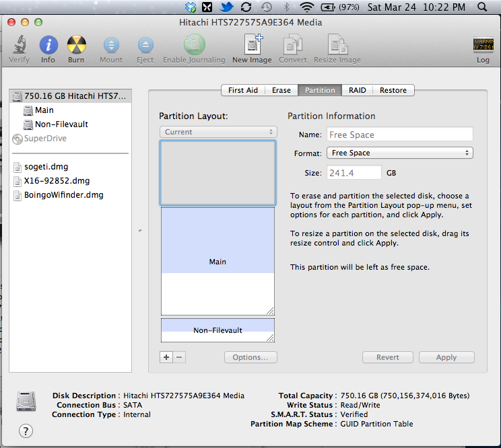The height and width of the screenshot is (448, 501).
Task: Click the Bluetooth menu bar icon
Action: click(x=287, y=7)
